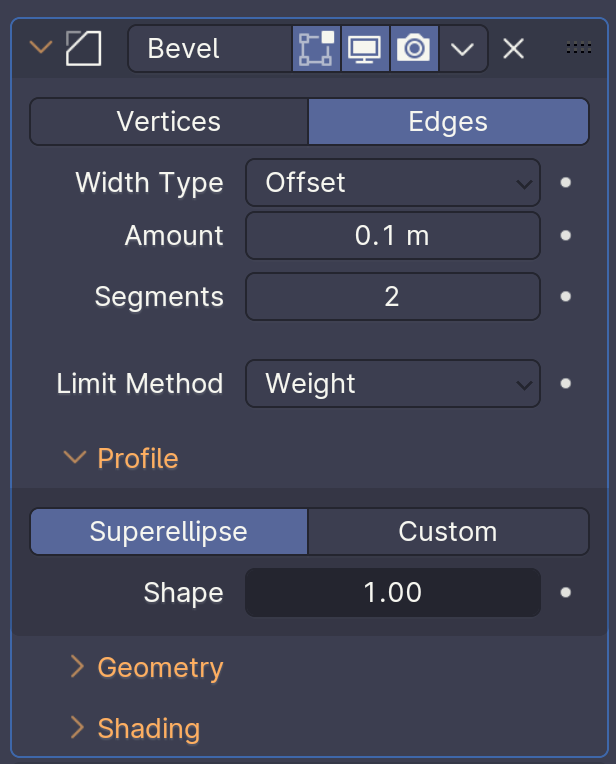Viewport: 616px width, 764px height.
Task: Remove the Bevel modifier with X
Action: click(x=513, y=48)
